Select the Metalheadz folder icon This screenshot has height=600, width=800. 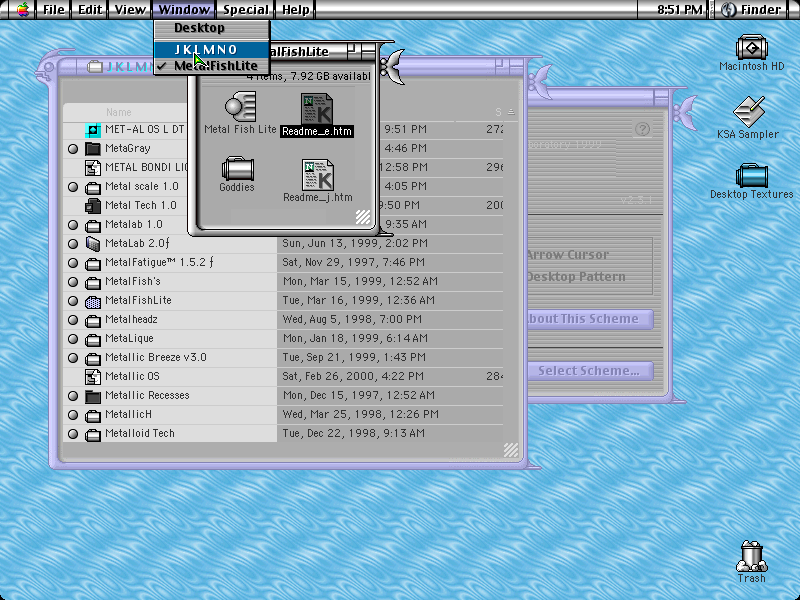click(x=93, y=320)
